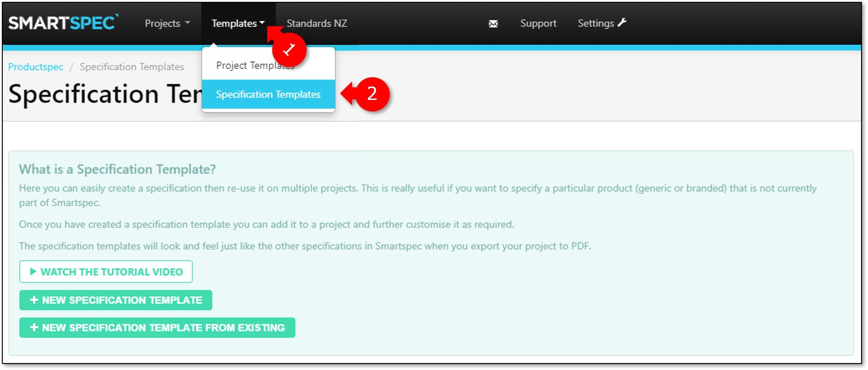Collapse the Templates dropdown menu
The height and width of the screenshot is (370, 868).
point(238,24)
